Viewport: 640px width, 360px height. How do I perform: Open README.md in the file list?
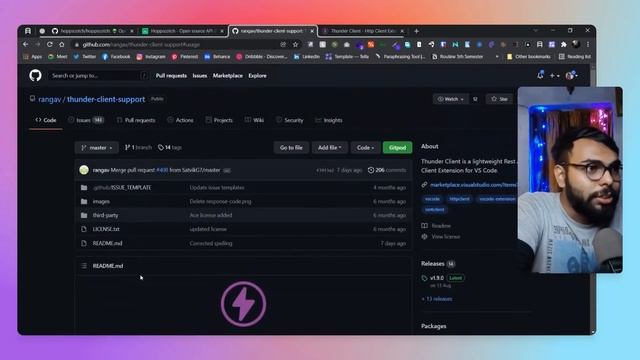(x=107, y=243)
